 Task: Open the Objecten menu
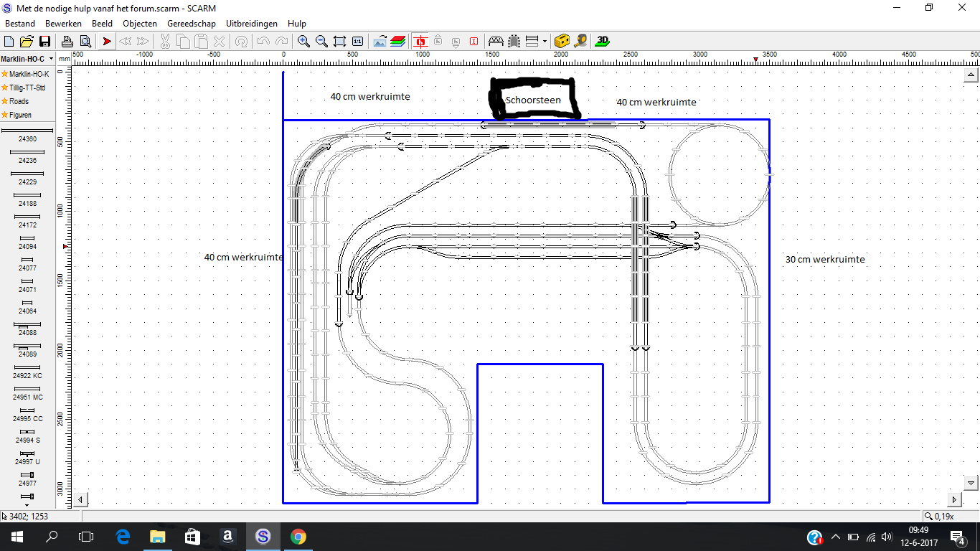(x=140, y=24)
